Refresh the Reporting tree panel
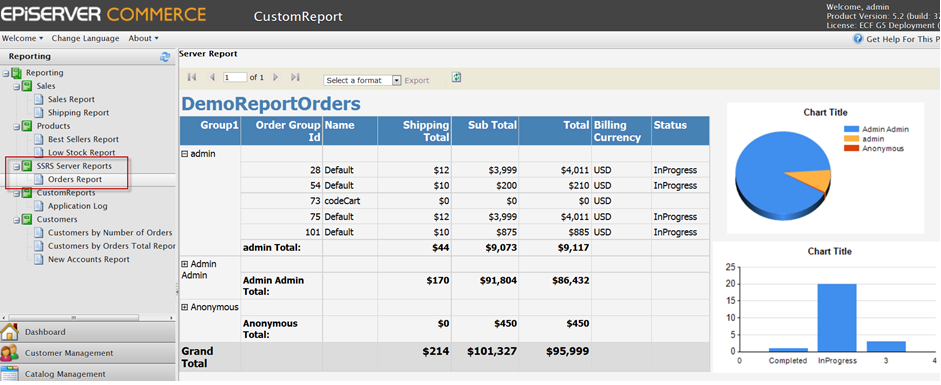This screenshot has height=385, width=941. [165, 57]
